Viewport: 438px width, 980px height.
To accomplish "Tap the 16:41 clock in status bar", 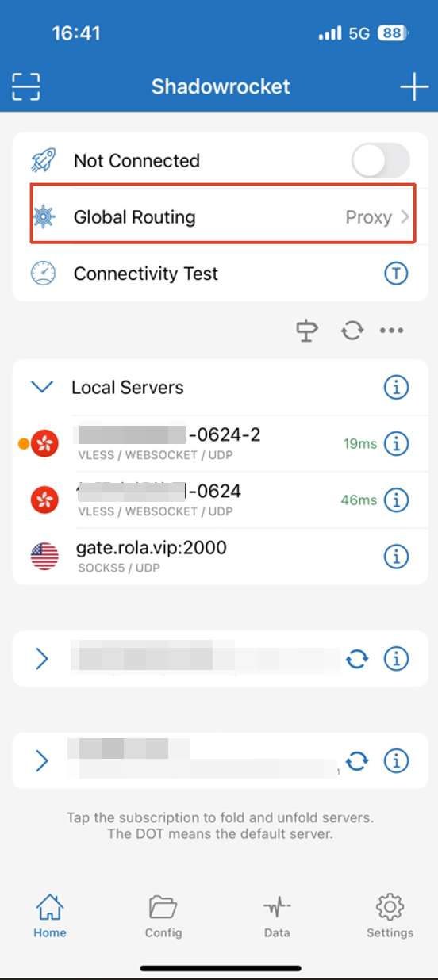I will point(76,33).
